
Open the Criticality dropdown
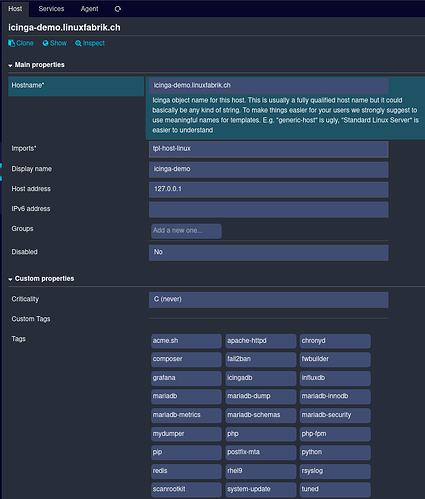pos(269,299)
